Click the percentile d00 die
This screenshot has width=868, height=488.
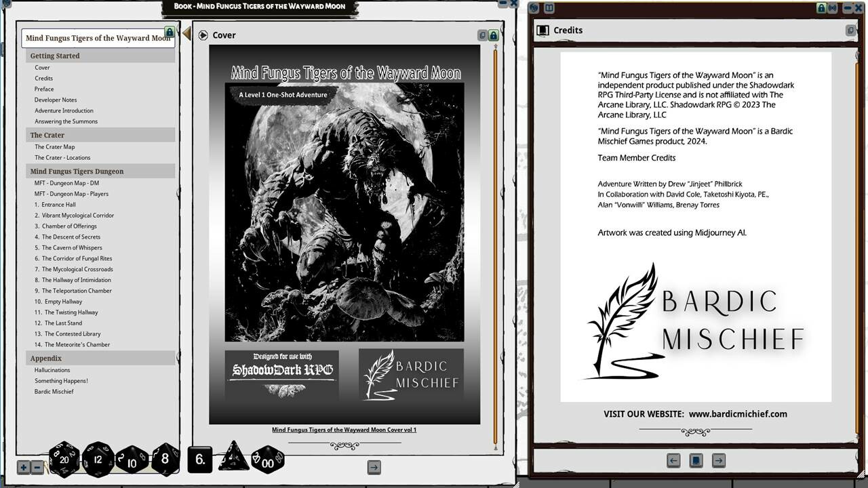click(x=268, y=460)
